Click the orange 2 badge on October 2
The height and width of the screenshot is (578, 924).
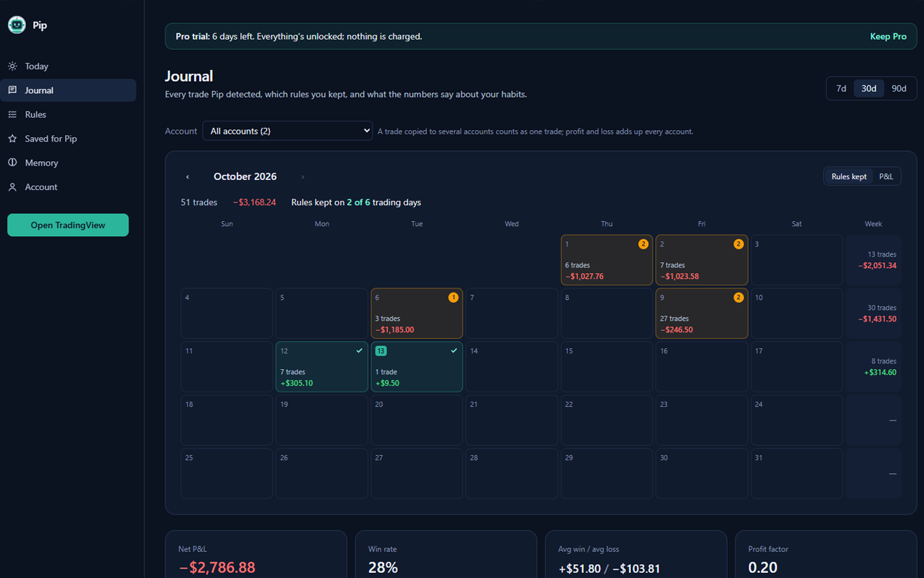pyautogui.click(x=738, y=244)
